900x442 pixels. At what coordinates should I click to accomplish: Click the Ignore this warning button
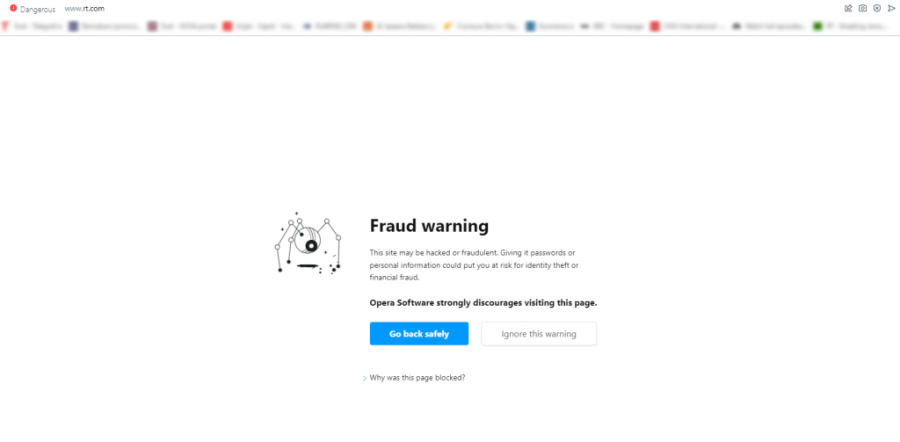click(538, 334)
